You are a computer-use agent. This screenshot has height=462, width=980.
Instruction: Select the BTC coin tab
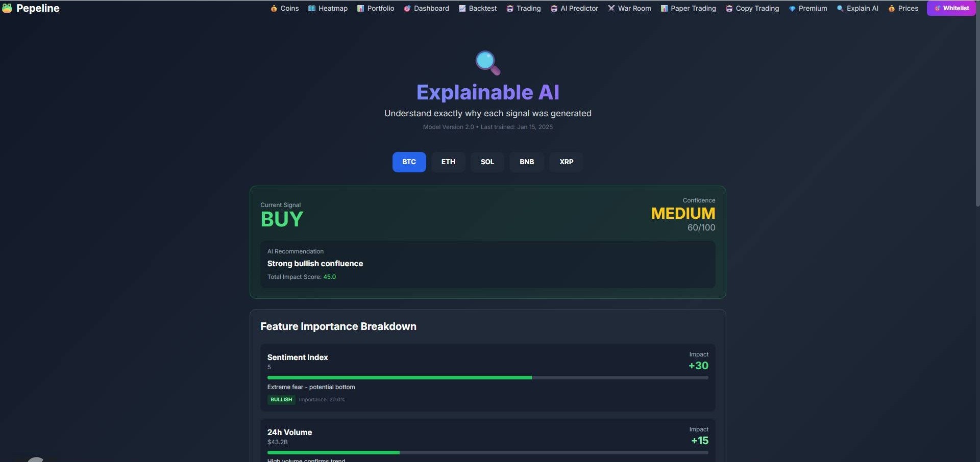(x=409, y=162)
